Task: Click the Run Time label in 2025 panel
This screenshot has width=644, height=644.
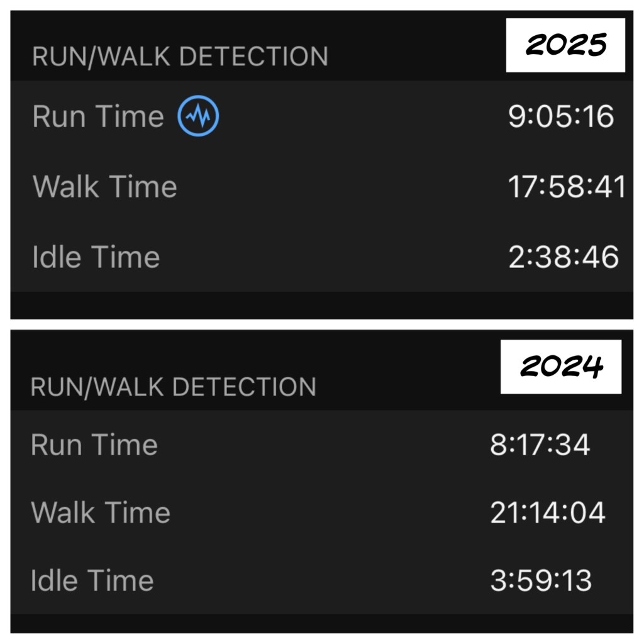Action: coord(97,117)
